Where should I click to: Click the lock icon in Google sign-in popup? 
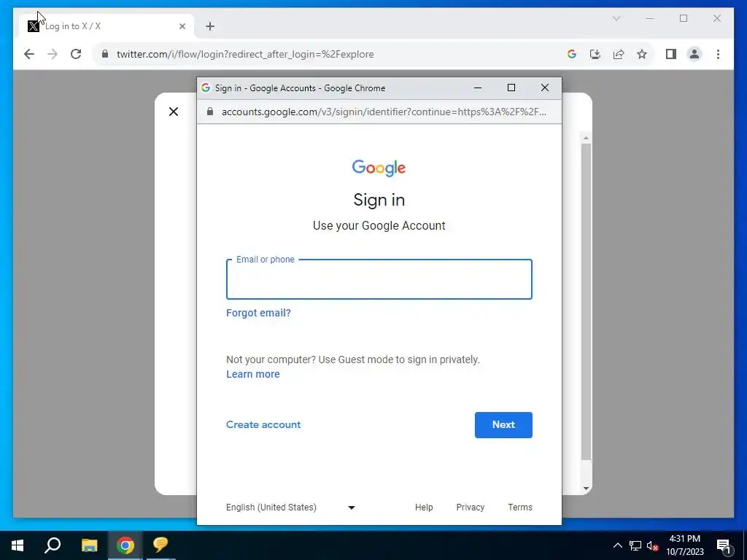[210, 112]
